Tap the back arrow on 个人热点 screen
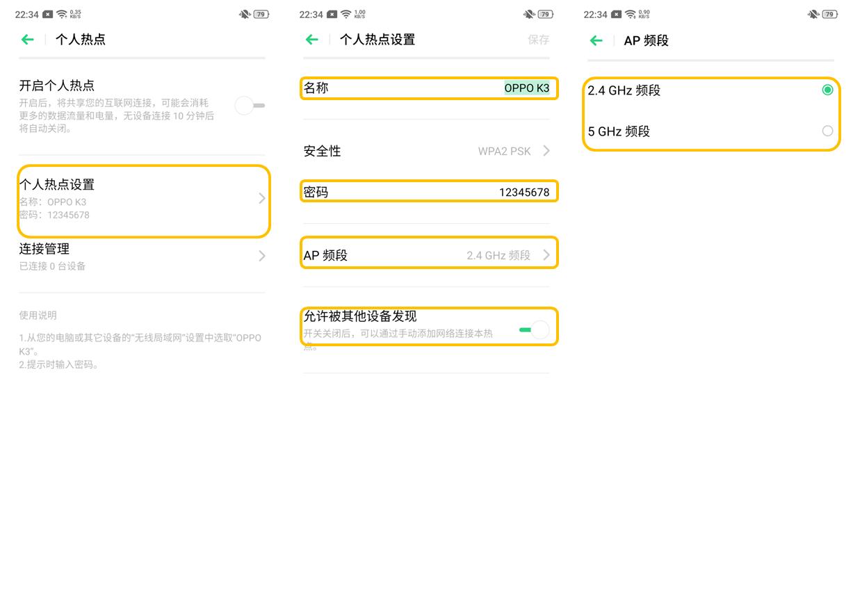853x616 pixels. click(x=27, y=40)
